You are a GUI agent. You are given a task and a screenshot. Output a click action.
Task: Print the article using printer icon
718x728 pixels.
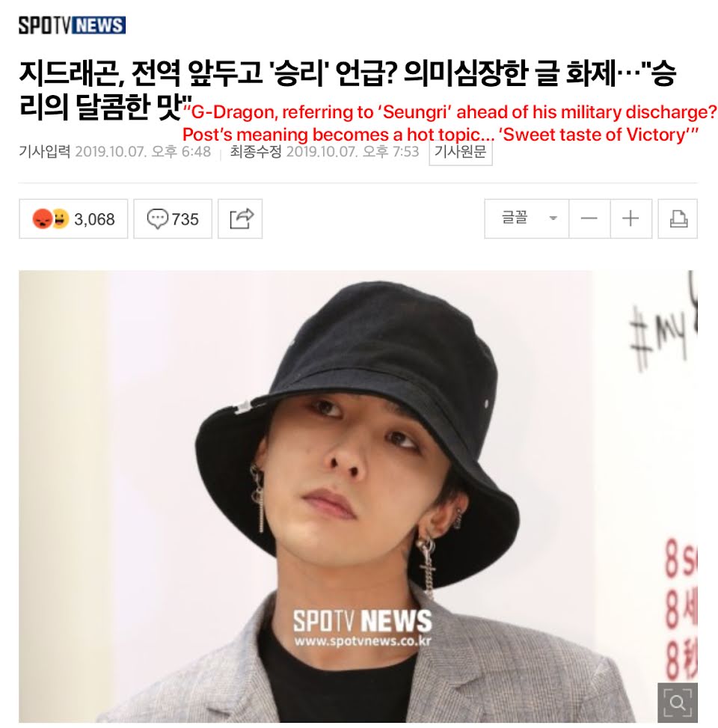point(678,218)
